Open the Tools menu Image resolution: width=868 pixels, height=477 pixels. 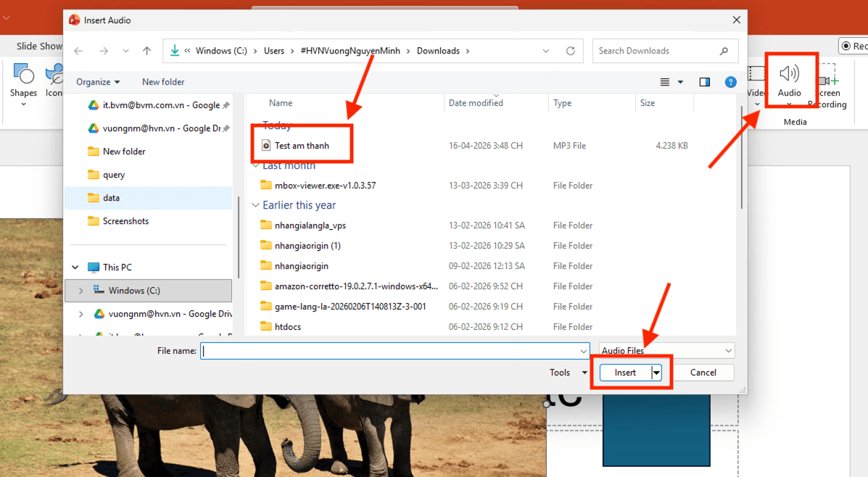click(x=568, y=373)
